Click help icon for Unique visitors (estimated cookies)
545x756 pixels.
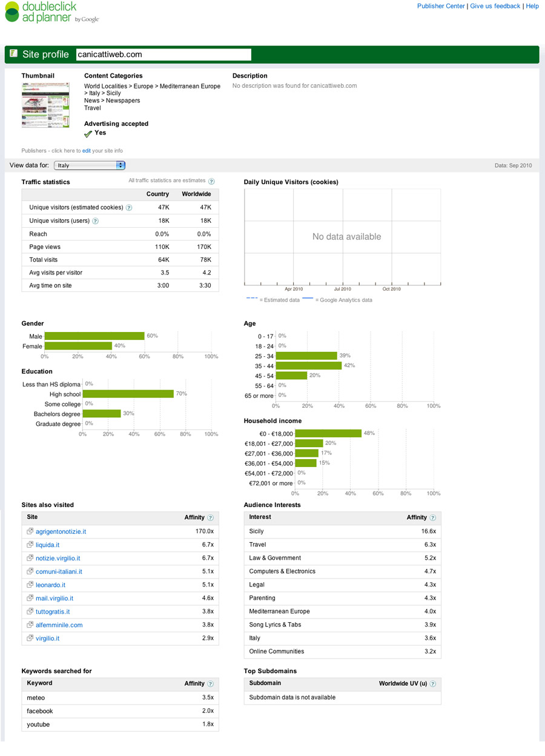click(x=129, y=208)
